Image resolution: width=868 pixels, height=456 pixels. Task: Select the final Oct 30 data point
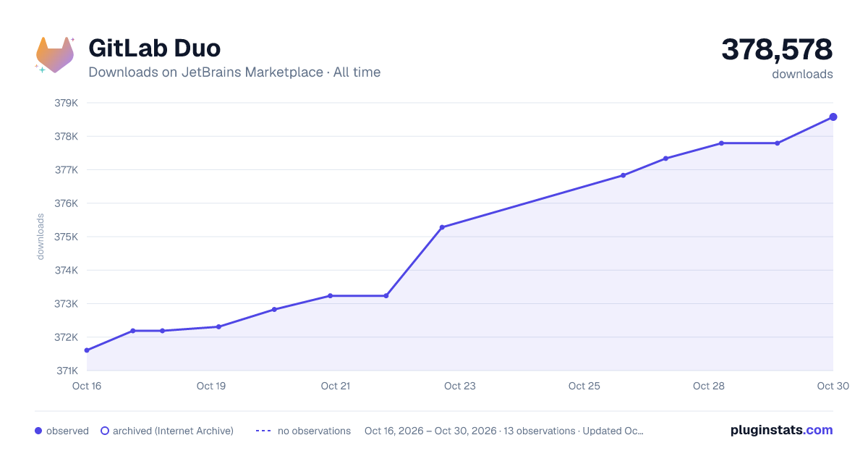(833, 117)
